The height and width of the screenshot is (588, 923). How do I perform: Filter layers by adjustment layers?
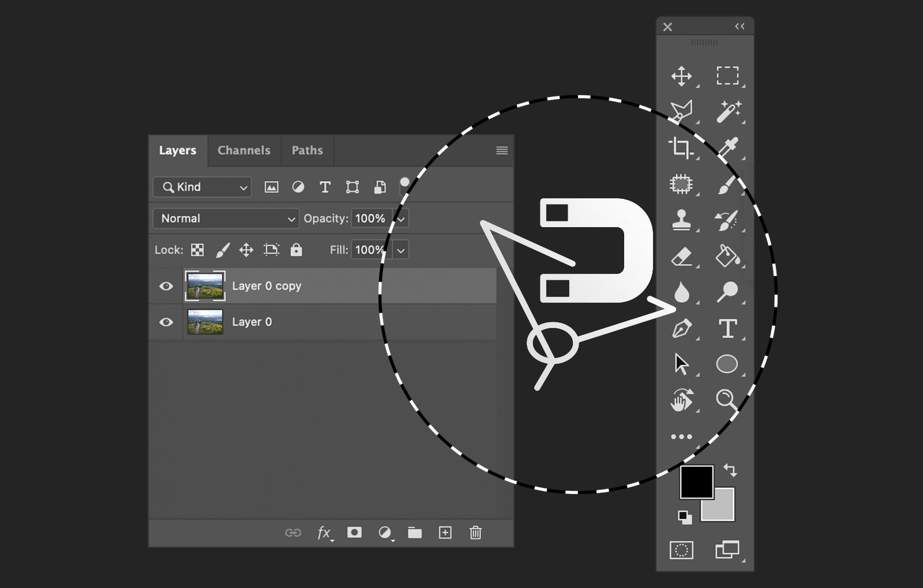[x=298, y=187]
